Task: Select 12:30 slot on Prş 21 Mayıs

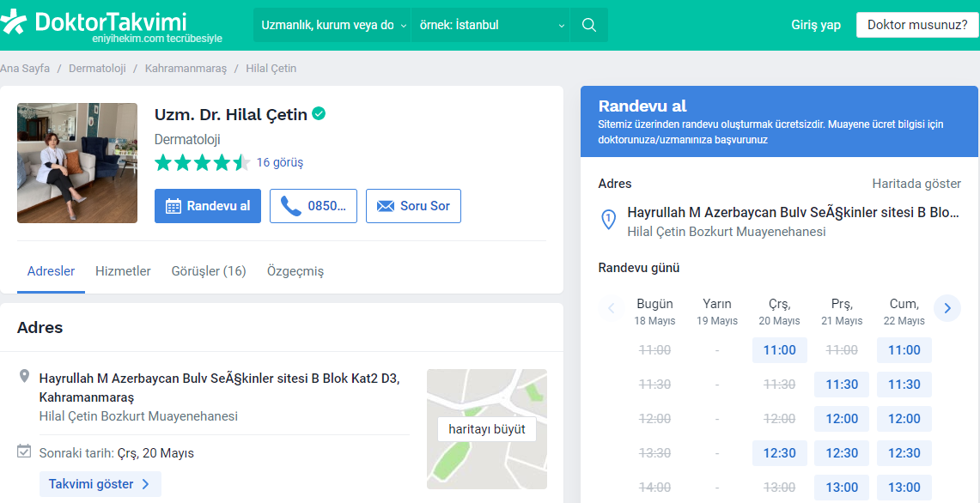Action: [841, 453]
